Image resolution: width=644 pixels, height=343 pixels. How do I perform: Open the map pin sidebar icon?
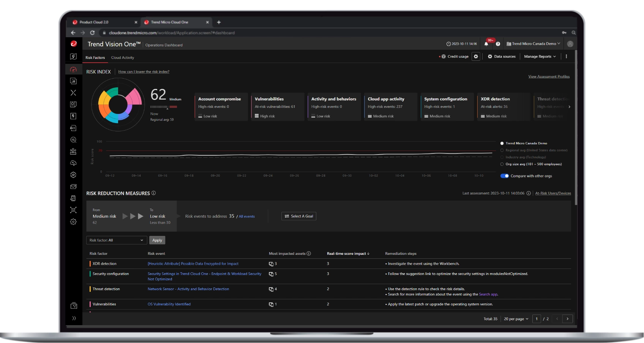[x=74, y=57]
